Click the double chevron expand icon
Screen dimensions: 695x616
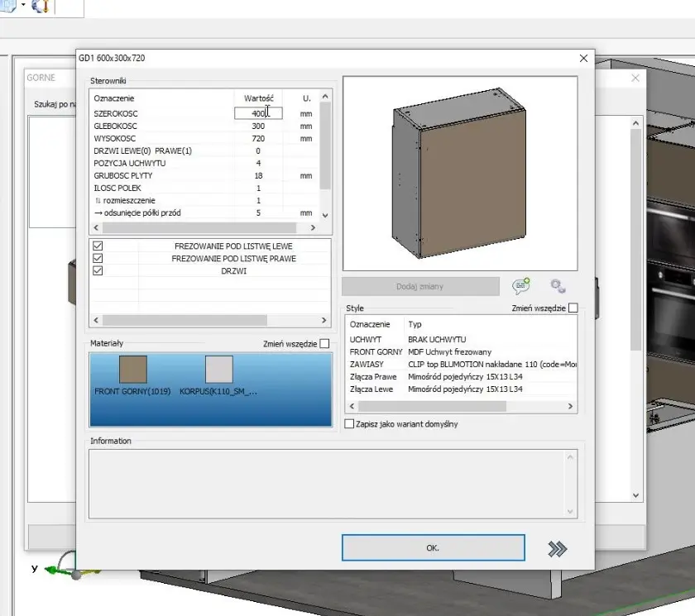[557, 548]
